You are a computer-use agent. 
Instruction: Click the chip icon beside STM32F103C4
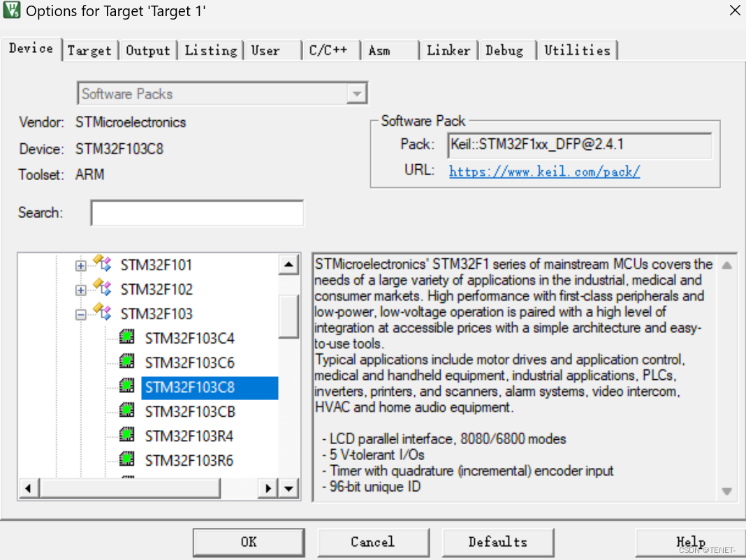click(x=126, y=337)
